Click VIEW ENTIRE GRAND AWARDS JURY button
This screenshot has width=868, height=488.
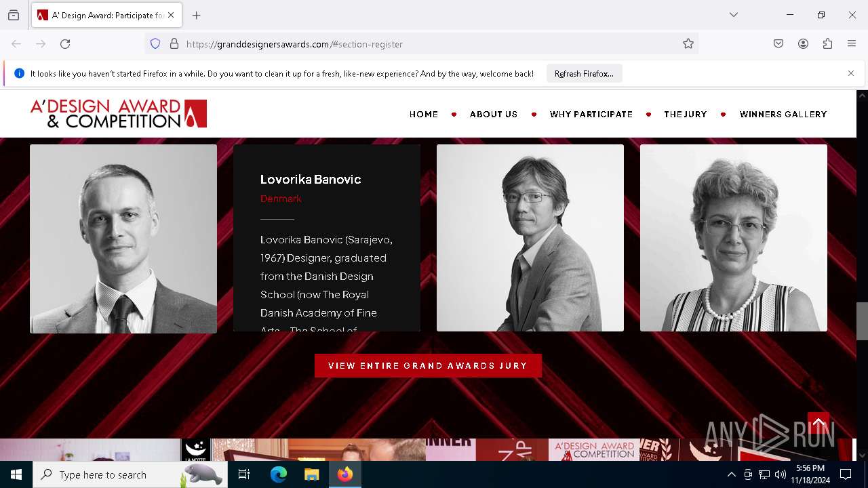click(428, 365)
